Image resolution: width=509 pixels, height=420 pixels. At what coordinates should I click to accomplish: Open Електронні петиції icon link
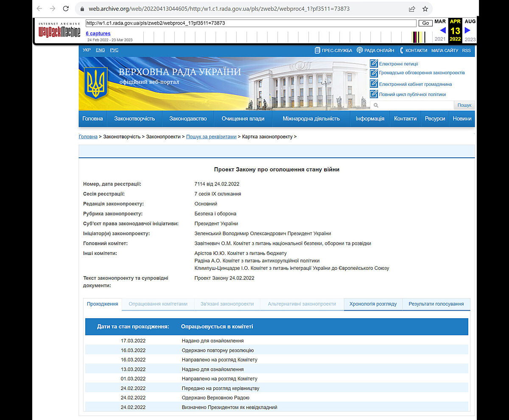(374, 64)
